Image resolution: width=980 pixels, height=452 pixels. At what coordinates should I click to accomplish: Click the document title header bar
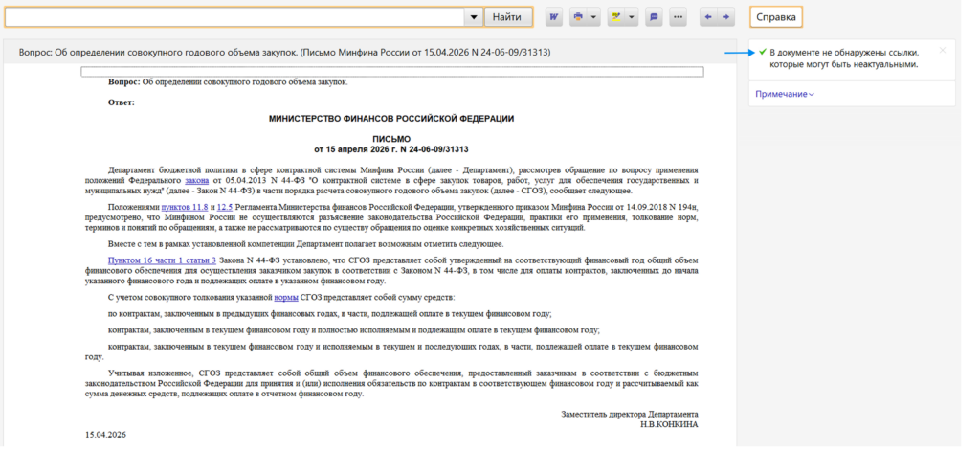[369, 53]
